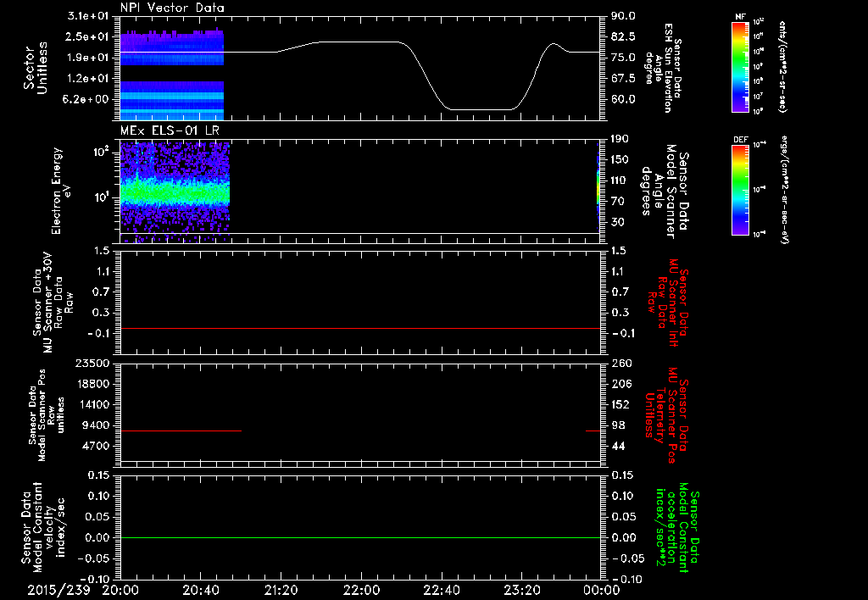Image resolution: width=868 pixels, height=600 pixels.
Task: Click the "90.0" elevation angle tick
Action: [623, 16]
